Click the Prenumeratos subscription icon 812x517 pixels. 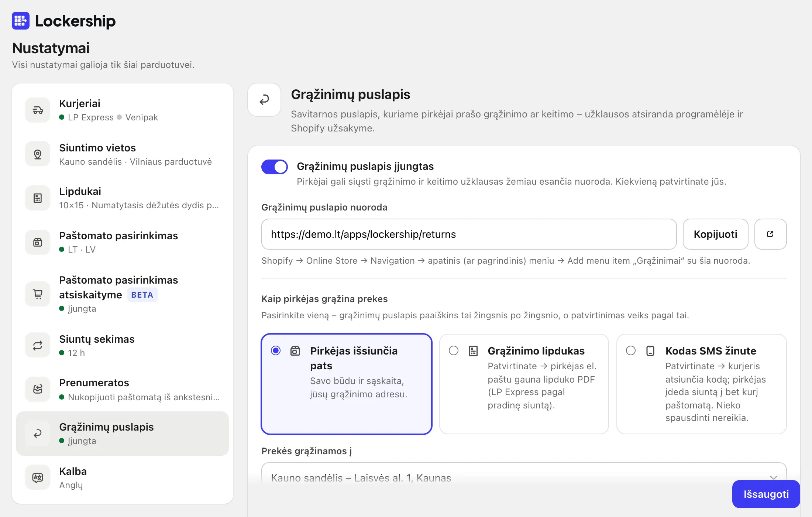coord(38,389)
